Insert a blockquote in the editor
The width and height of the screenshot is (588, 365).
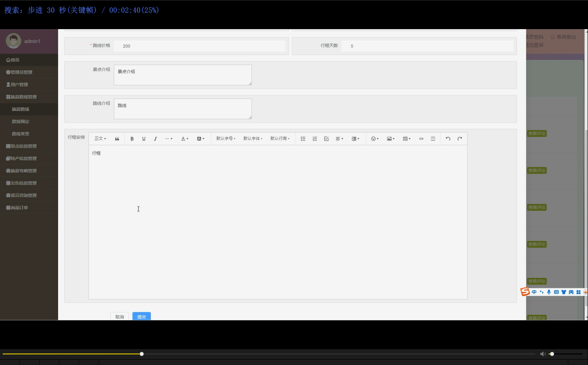point(117,139)
